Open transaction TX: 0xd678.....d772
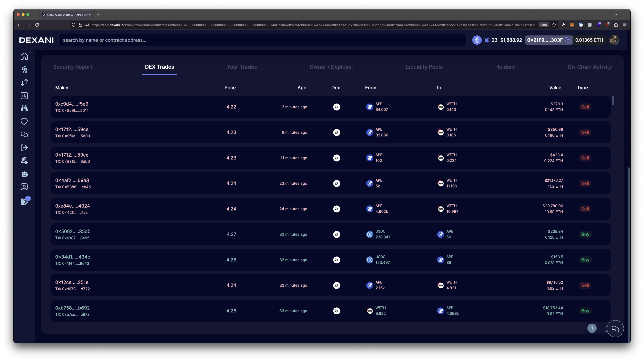Image resolution: width=644 pixels, height=361 pixels. coord(73,289)
